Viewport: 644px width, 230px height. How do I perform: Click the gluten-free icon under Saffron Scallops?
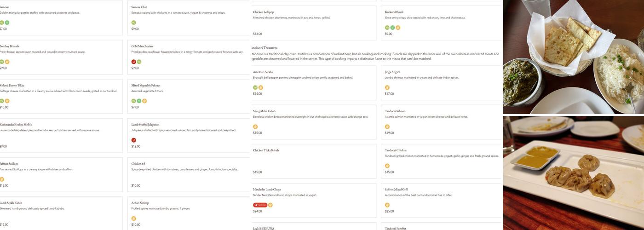click(x=2, y=179)
